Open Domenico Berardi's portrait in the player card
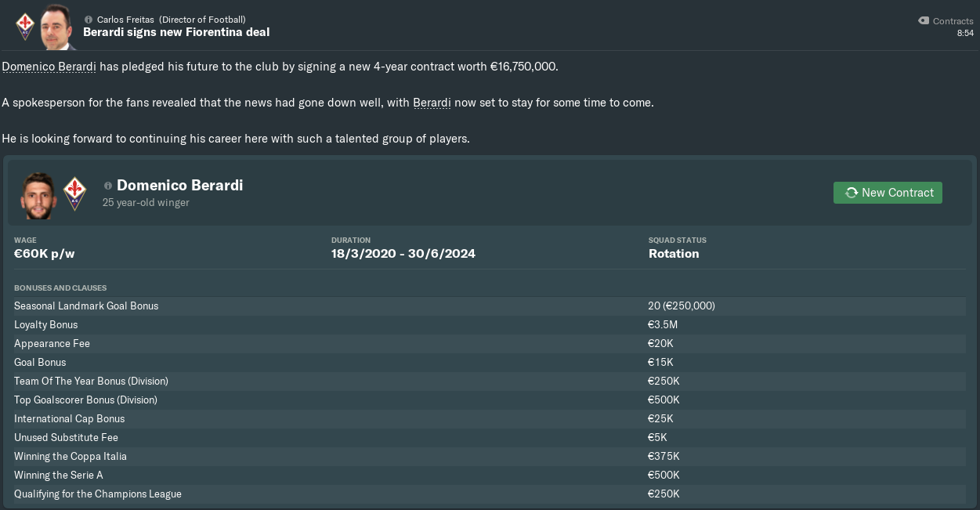The width and height of the screenshot is (980, 510). 38,195
